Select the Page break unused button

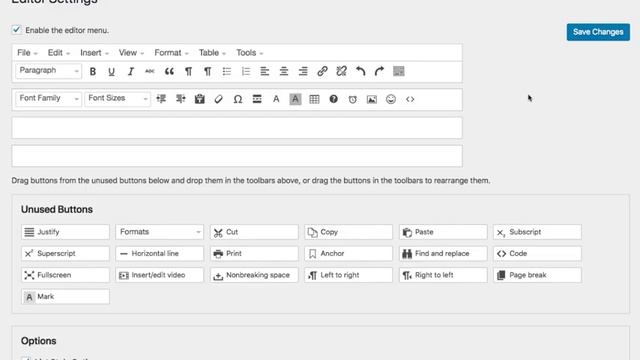pos(538,275)
